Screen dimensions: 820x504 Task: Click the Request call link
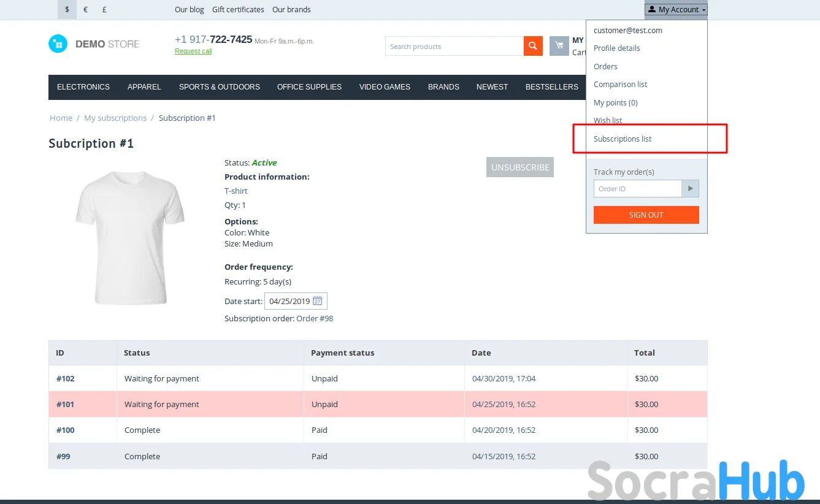(x=193, y=52)
